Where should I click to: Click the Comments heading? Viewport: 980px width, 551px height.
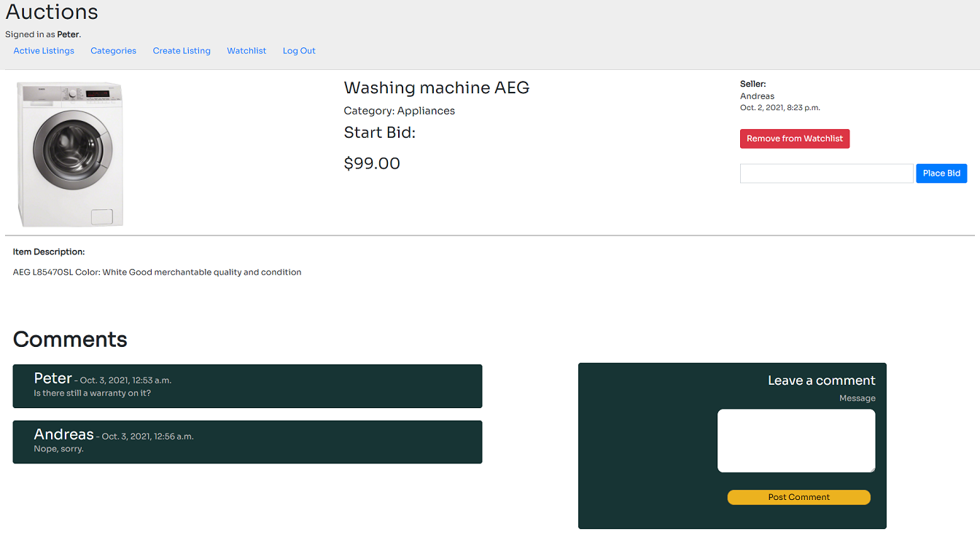coord(70,340)
